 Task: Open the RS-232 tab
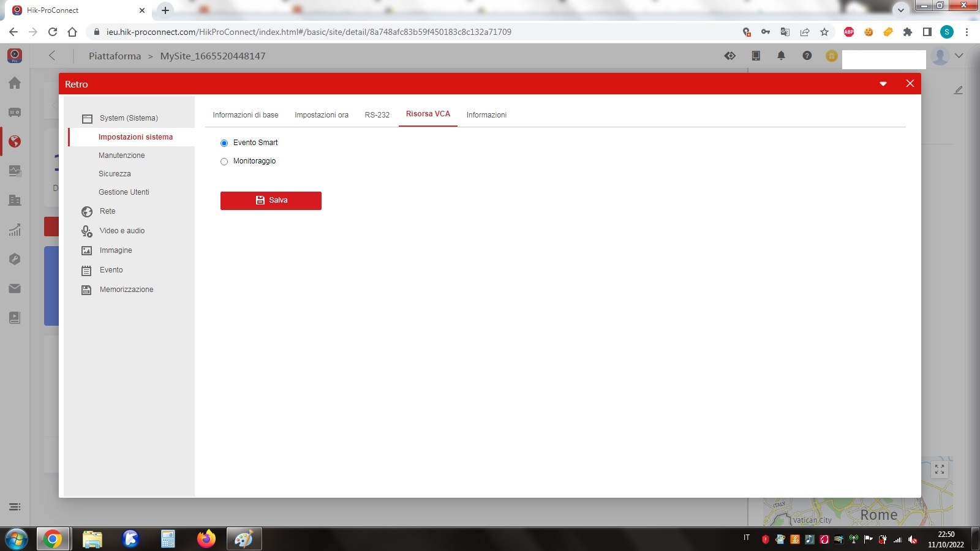377,115
